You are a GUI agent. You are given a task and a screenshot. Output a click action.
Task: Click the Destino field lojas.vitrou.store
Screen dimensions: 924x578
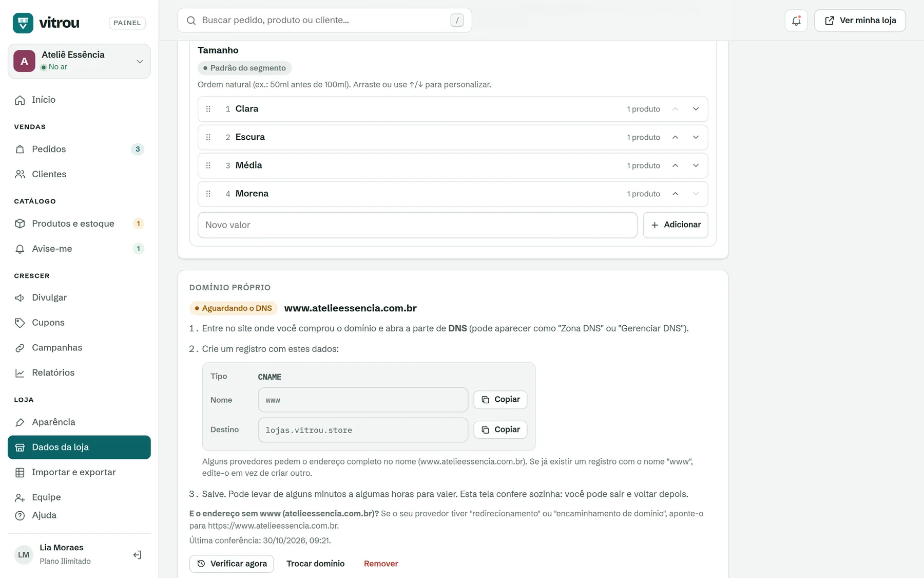point(363,430)
